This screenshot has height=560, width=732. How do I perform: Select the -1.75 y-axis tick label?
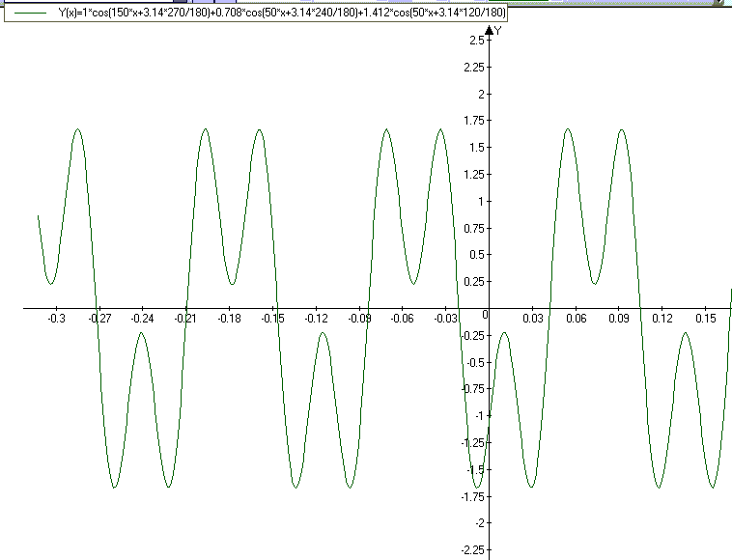click(472, 497)
